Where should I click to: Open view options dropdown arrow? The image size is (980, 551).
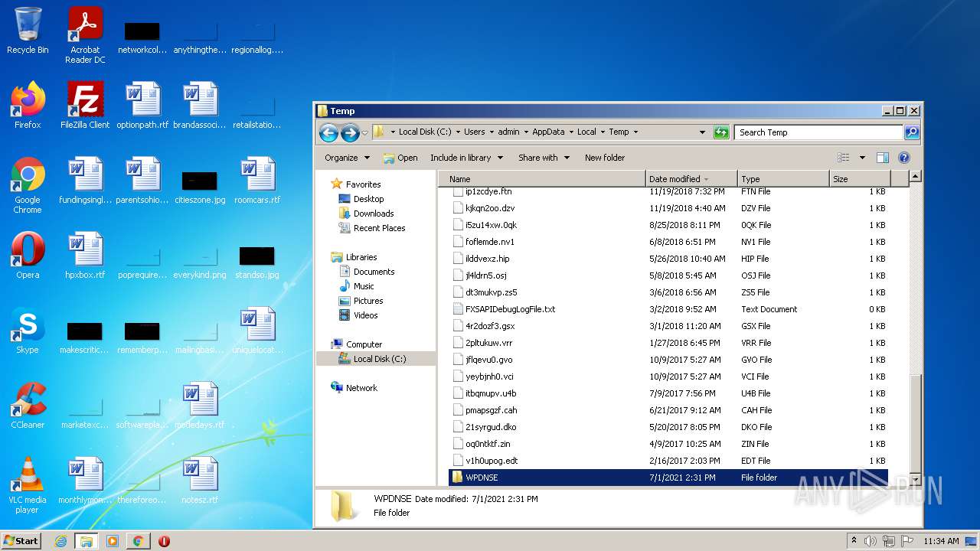click(862, 158)
